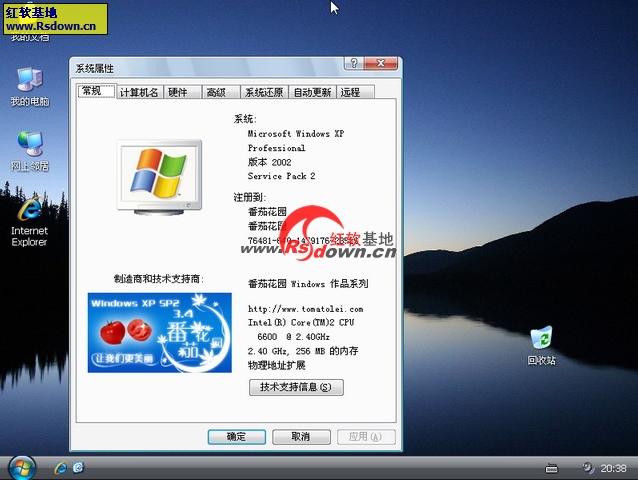Click the keyboard icon in system tray
The width and height of the screenshot is (638, 480).
click(551, 469)
